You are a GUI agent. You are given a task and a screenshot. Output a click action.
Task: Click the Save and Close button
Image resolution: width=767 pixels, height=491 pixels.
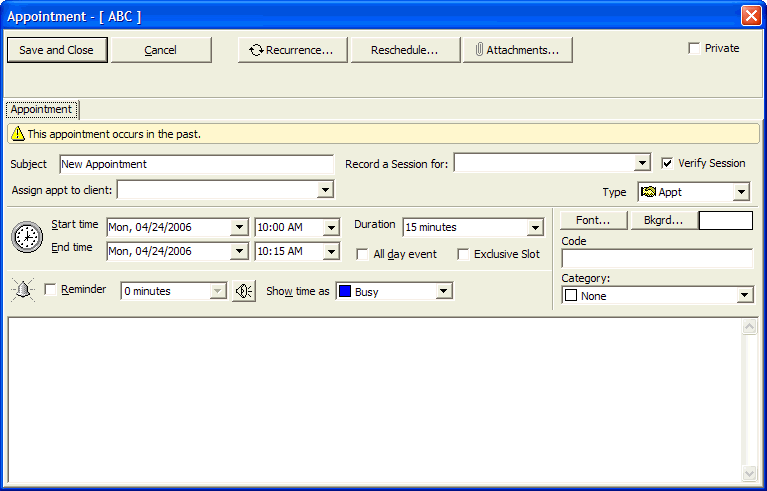click(x=57, y=50)
